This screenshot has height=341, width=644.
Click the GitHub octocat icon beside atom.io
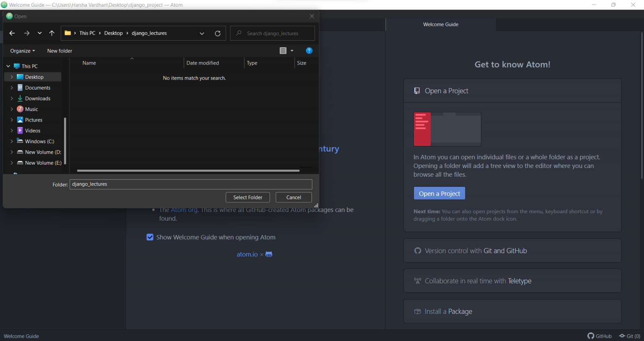[269, 254]
